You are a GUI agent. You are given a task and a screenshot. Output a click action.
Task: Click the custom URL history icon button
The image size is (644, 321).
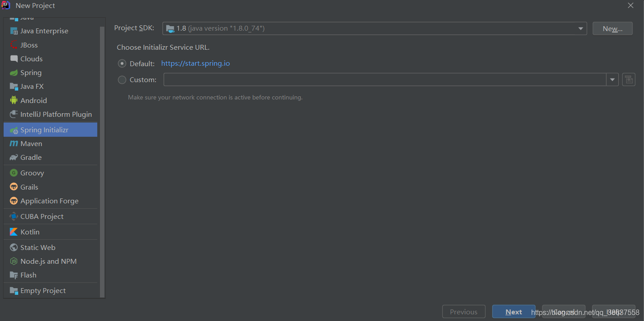coord(628,79)
